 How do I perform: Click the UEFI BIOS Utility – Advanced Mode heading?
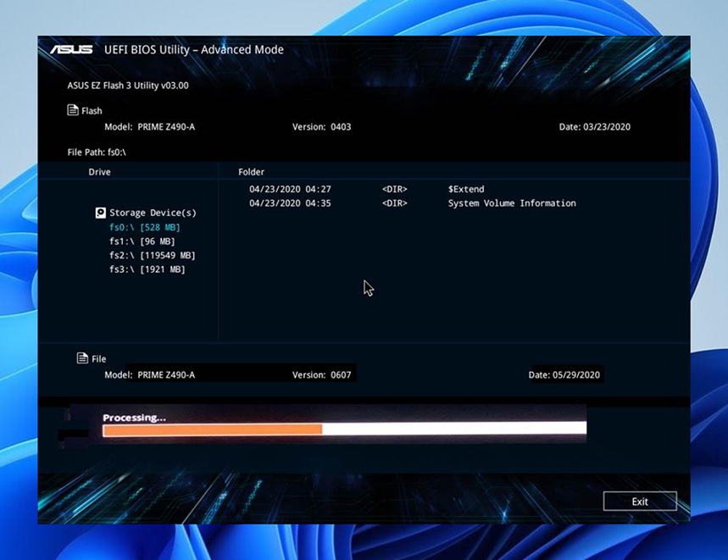(193, 50)
